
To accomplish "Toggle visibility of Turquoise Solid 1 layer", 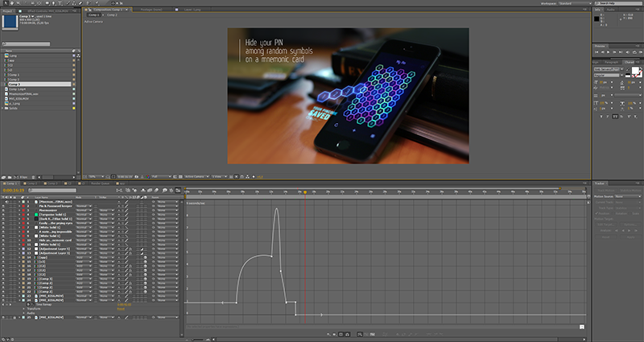I will click(3, 214).
